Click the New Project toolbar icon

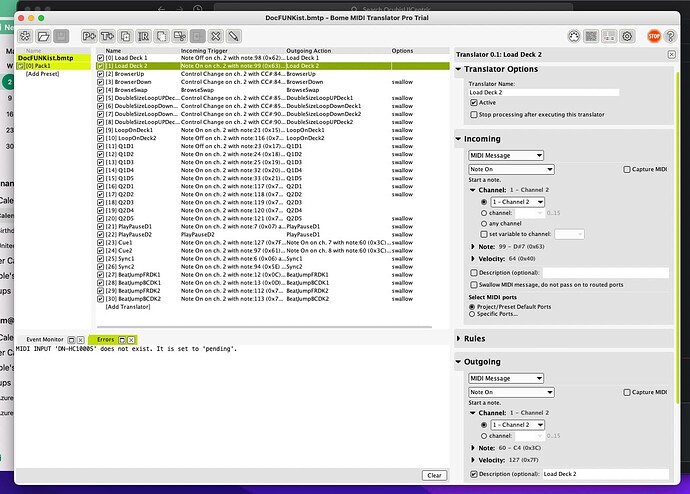tap(25, 36)
